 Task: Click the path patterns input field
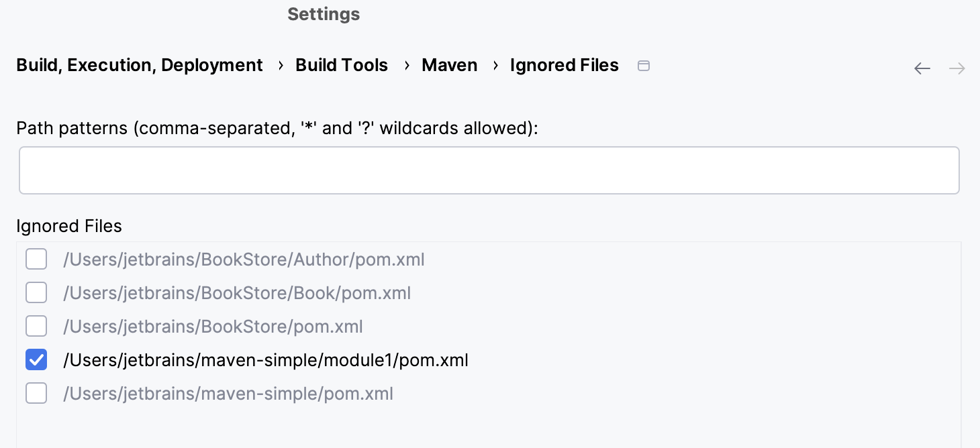[489, 170]
